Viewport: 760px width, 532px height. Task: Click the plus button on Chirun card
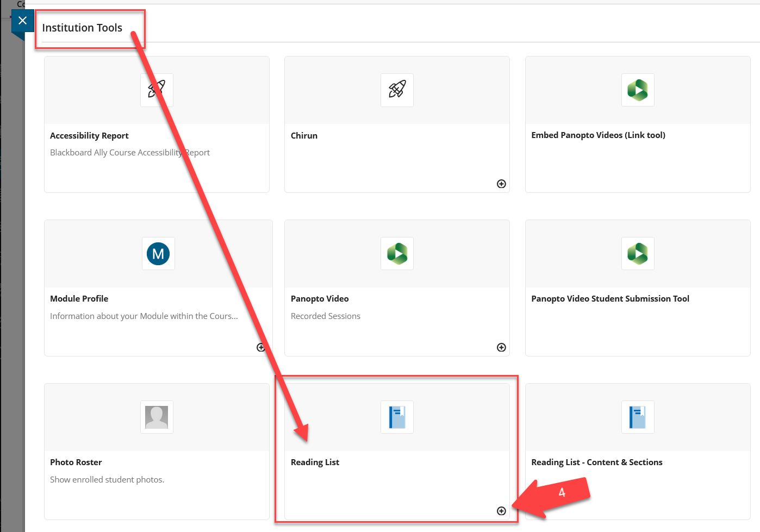[501, 184]
